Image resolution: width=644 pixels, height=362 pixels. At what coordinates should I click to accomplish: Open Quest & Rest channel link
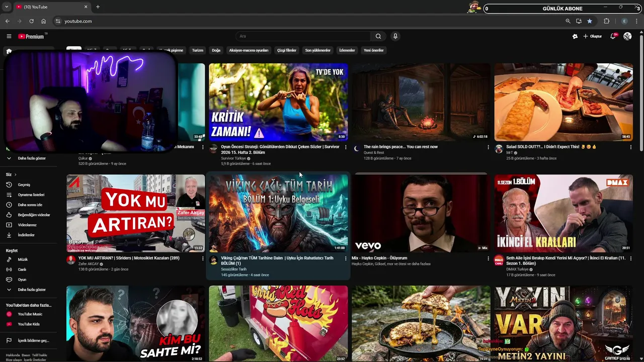point(374,152)
